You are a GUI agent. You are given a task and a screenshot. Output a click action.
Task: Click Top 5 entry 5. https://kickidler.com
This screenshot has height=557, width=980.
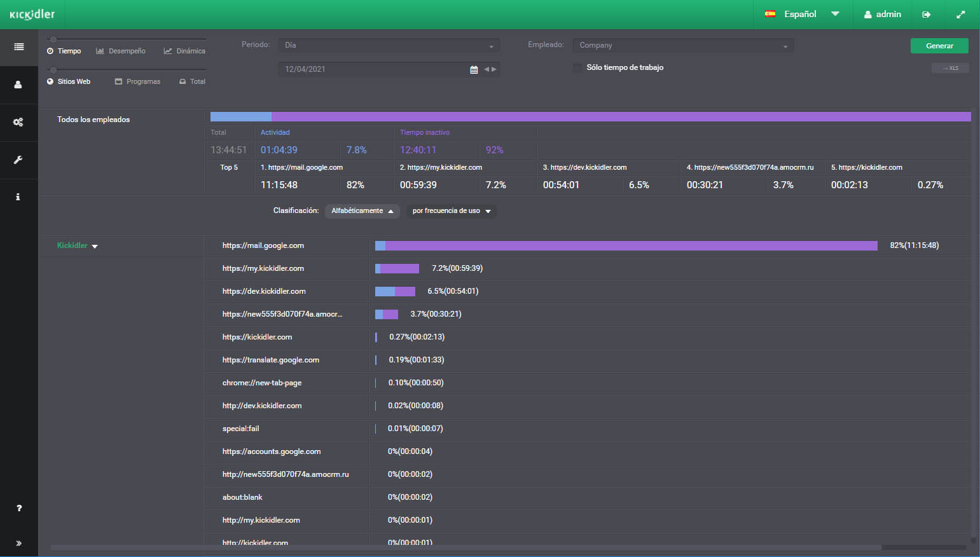pos(867,167)
